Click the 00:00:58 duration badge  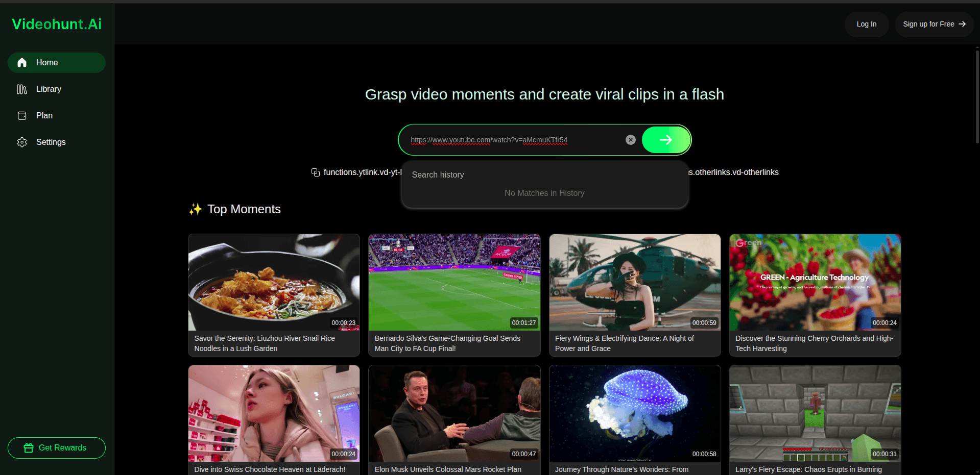click(x=704, y=454)
